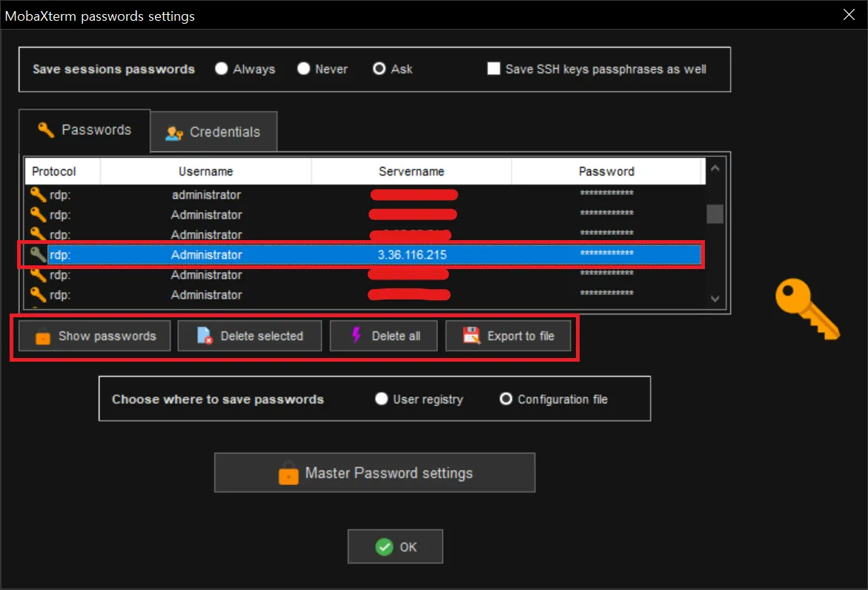This screenshot has width=868, height=590.
Task: Close the MobaXterm passwords settings dialog
Action: coord(849,15)
